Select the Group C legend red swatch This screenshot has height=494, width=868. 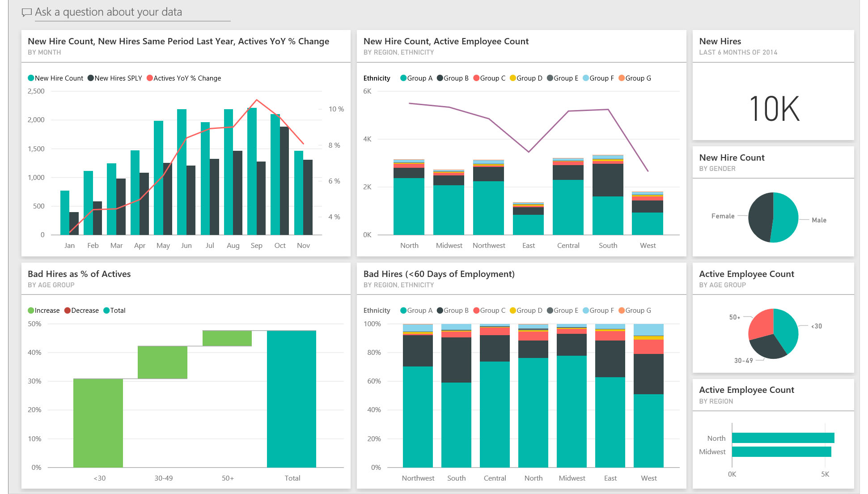tap(477, 78)
